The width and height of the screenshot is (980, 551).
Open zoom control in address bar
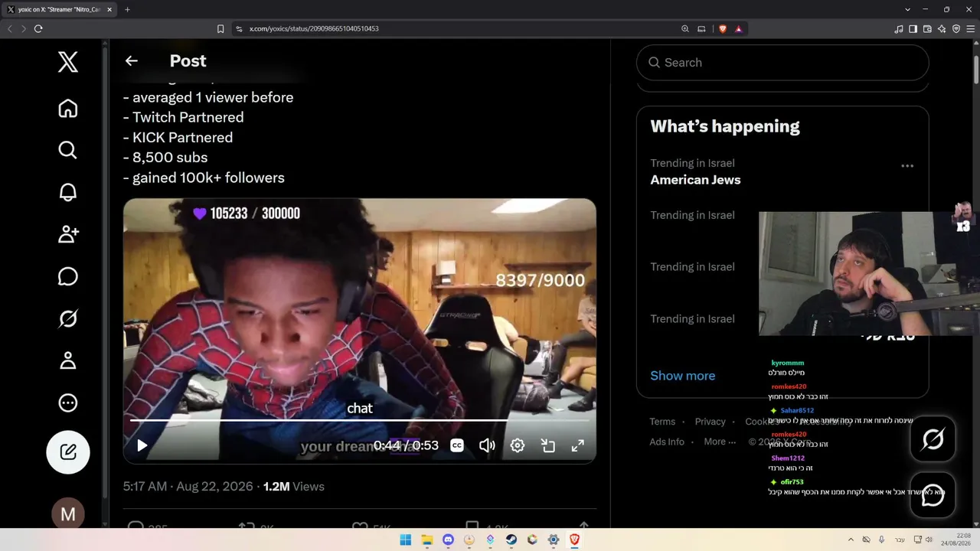(685, 29)
